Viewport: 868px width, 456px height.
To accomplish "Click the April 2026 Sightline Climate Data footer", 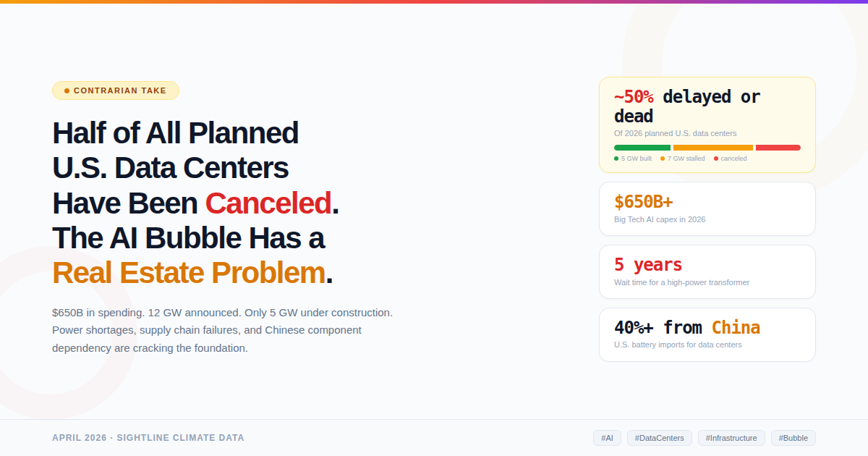I will tap(148, 438).
